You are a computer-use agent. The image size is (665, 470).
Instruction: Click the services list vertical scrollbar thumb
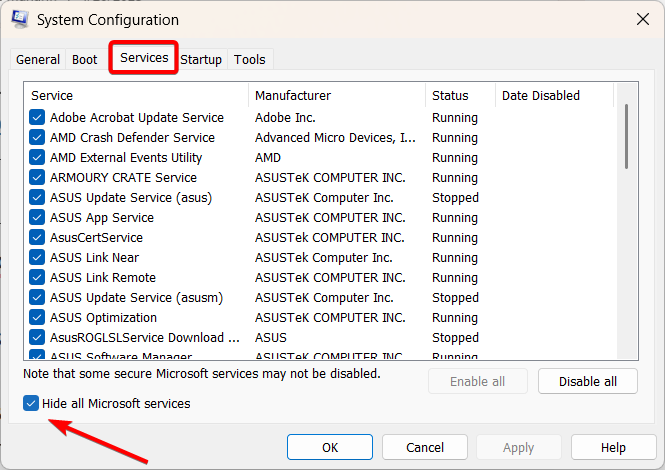(626, 136)
